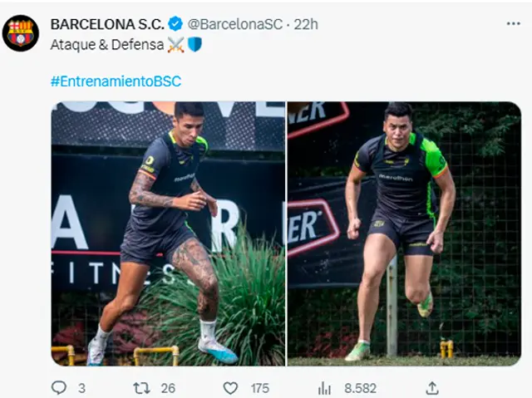Click the blue verified badge

(175, 24)
